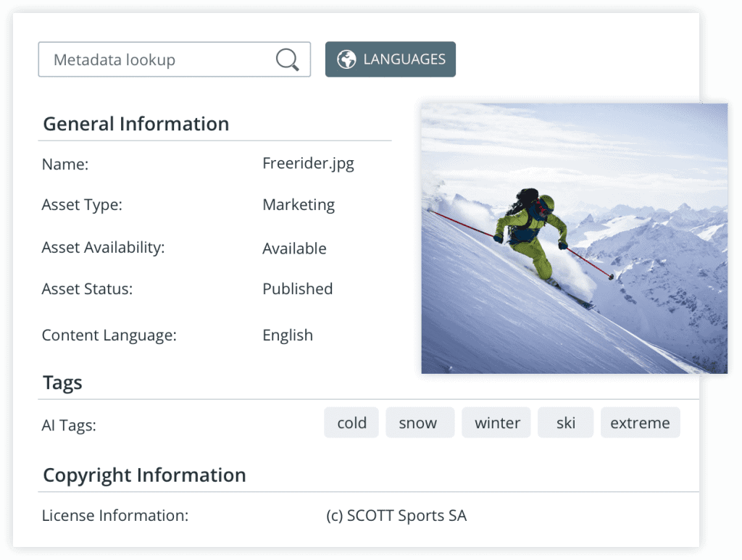
Task: Click the AI Tags label
Action: (69, 425)
